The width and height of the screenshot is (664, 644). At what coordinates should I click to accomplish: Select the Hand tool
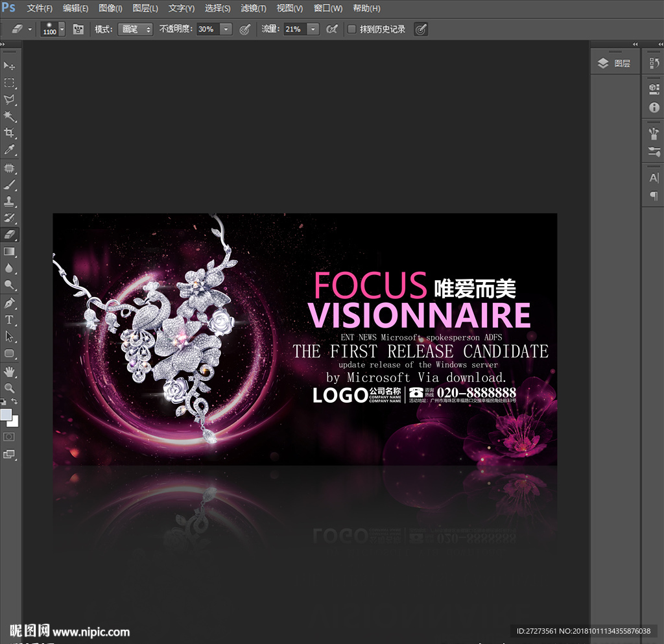point(9,372)
